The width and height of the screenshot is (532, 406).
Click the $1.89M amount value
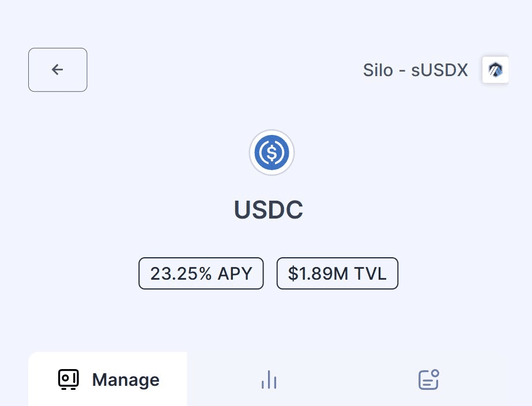coord(319,273)
